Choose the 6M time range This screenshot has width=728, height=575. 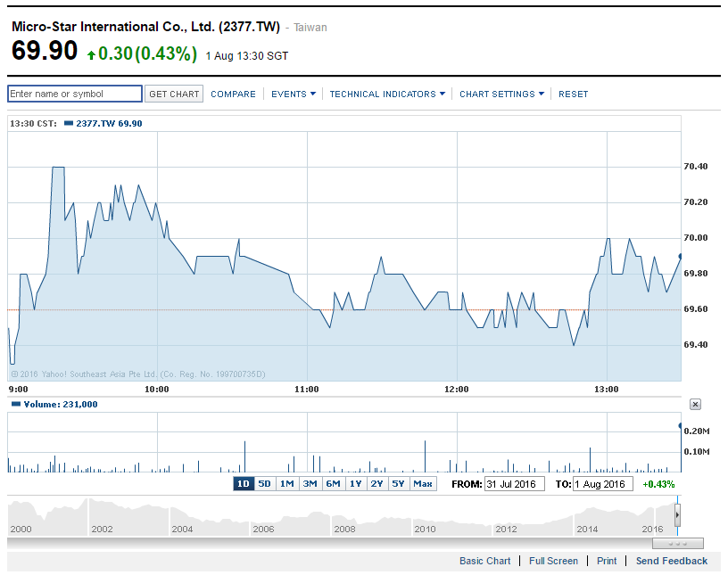(333, 484)
